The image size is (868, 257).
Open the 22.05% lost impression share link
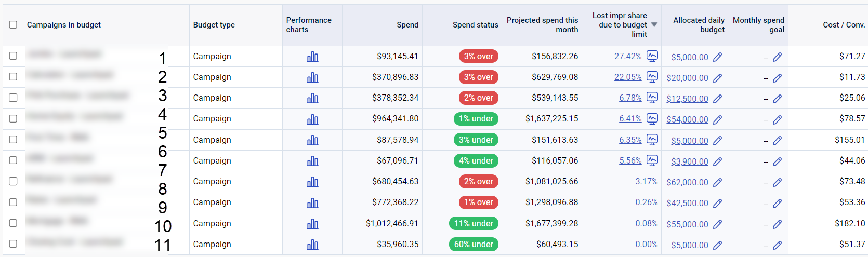(x=627, y=77)
